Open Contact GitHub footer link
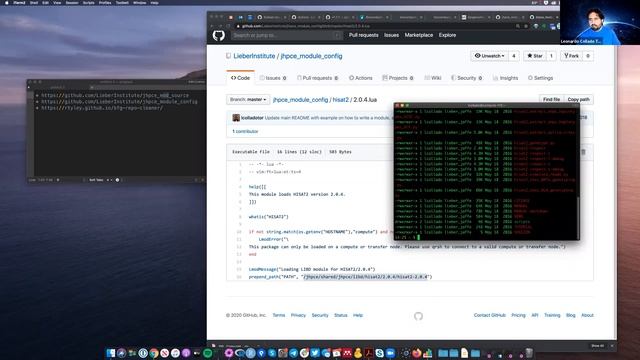Viewport: 640px width, 360px height. pyautogui.click(x=489, y=316)
